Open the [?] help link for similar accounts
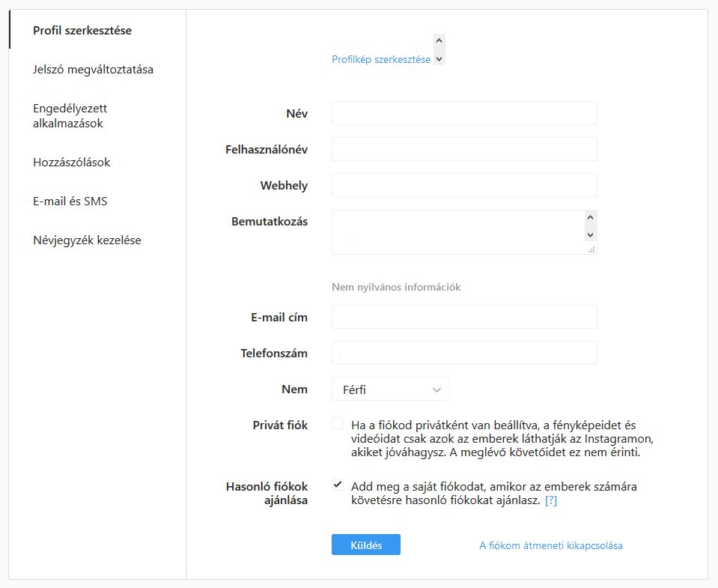718x588 pixels. (551, 500)
